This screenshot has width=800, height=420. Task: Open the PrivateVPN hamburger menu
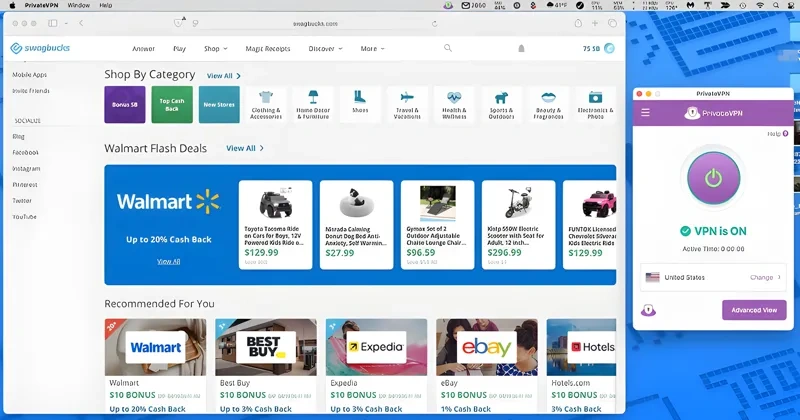[x=645, y=112]
